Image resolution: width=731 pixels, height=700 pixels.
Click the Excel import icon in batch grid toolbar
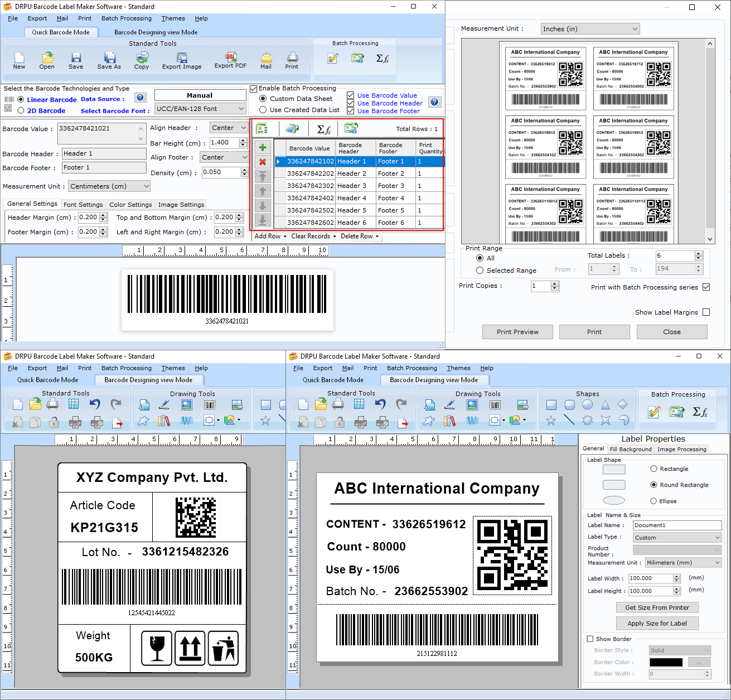pyautogui.click(x=262, y=129)
